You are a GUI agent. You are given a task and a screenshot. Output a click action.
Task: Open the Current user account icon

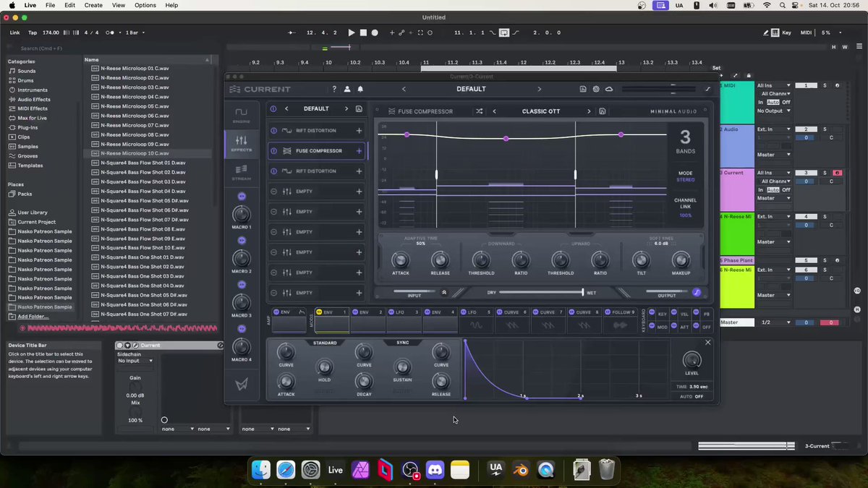(347, 89)
